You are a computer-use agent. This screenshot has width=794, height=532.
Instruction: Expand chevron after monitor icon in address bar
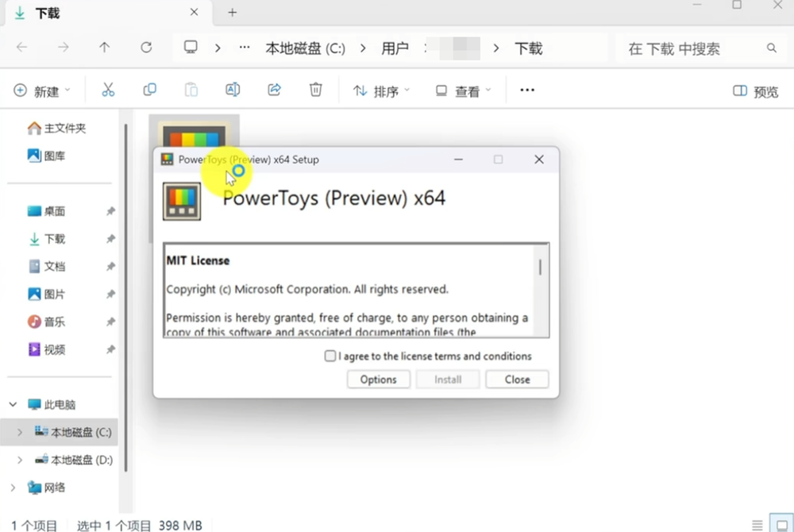coord(218,48)
